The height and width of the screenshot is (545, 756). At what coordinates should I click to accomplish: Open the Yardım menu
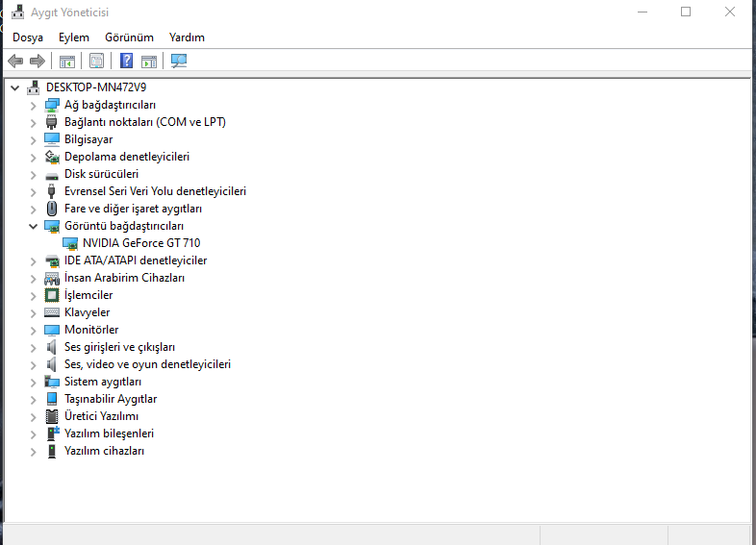(x=187, y=37)
